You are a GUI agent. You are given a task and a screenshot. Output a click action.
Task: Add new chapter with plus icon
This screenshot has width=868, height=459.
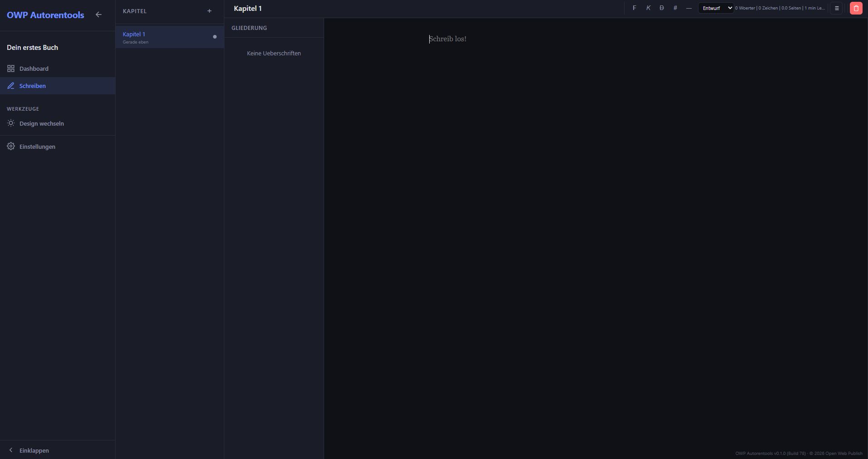pyautogui.click(x=209, y=11)
